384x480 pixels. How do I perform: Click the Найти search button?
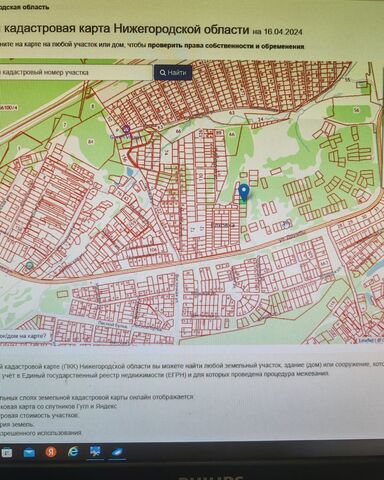click(173, 73)
